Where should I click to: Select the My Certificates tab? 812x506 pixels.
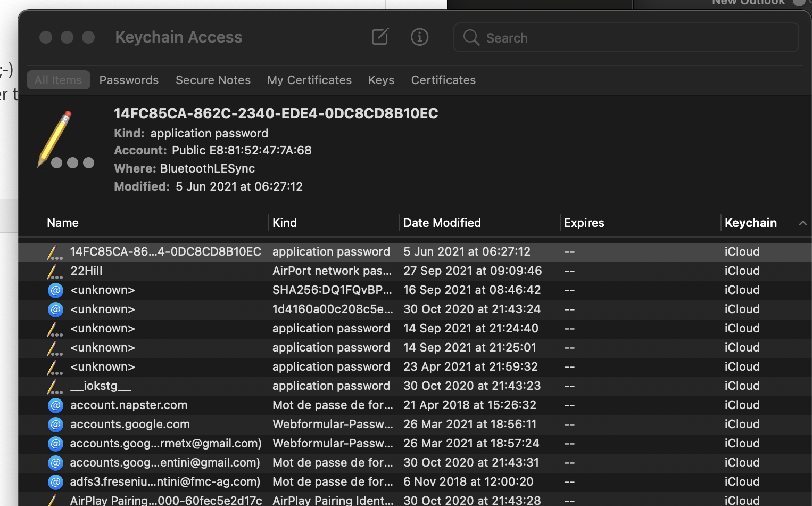click(x=309, y=80)
